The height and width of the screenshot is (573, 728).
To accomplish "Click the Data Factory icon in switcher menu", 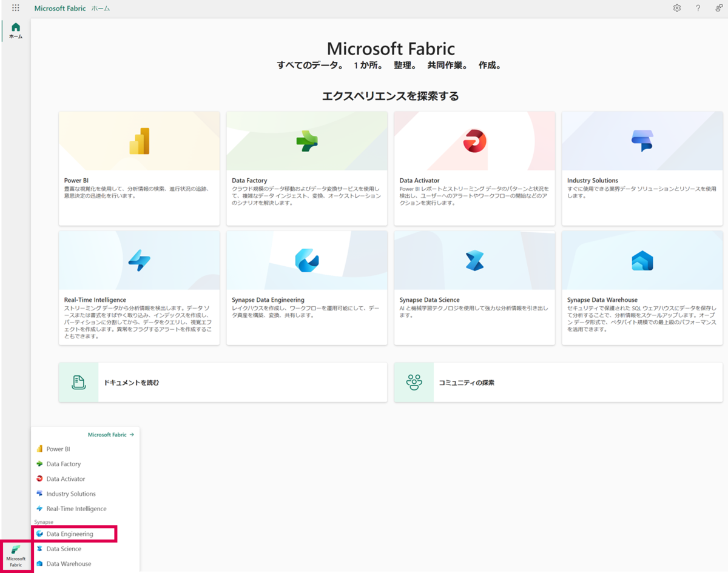I will click(x=39, y=464).
